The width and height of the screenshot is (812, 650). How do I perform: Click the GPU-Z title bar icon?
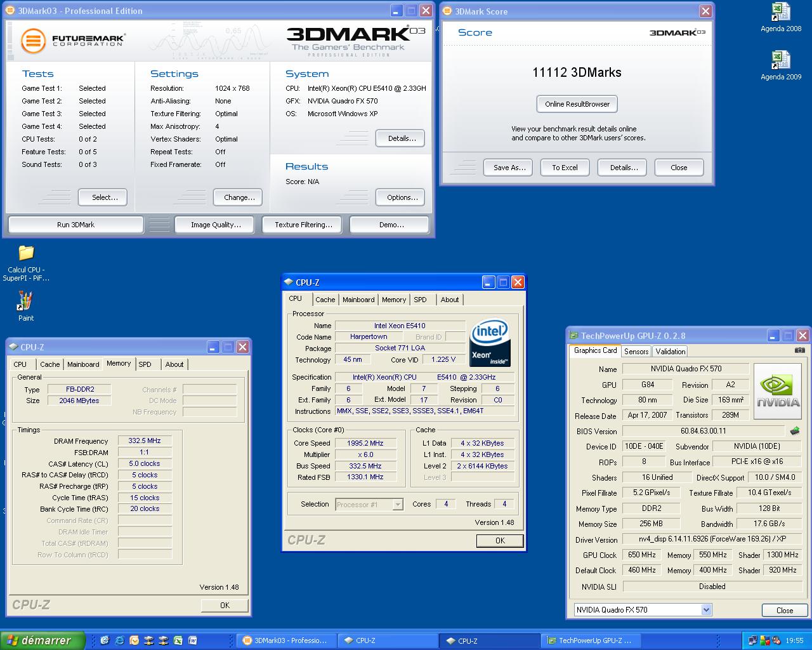tap(573, 336)
